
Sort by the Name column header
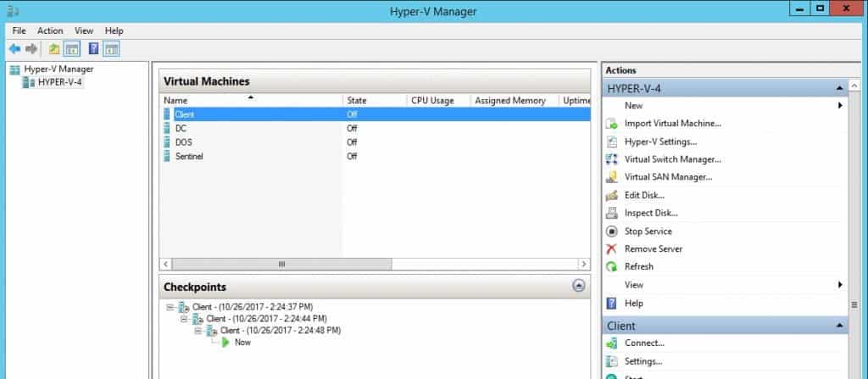point(251,100)
